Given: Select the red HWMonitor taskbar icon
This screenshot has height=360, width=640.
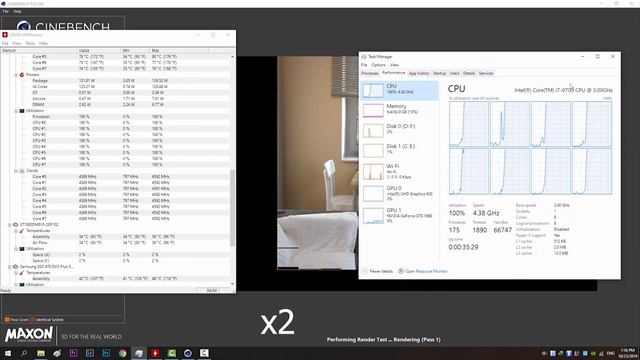Looking at the screenshot, I should tap(155, 353).
